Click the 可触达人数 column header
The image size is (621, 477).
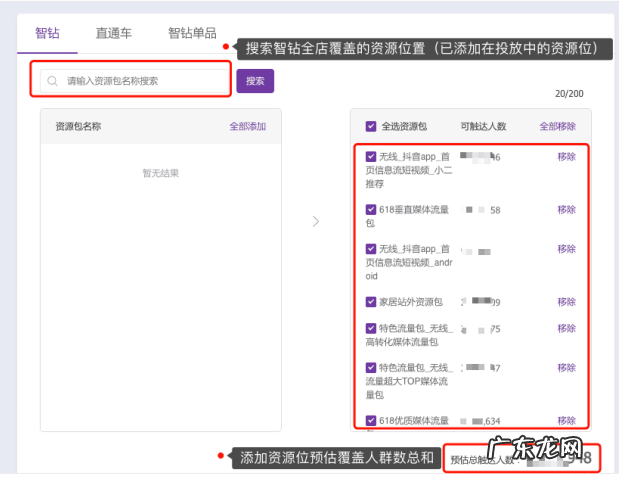tap(483, 126)
